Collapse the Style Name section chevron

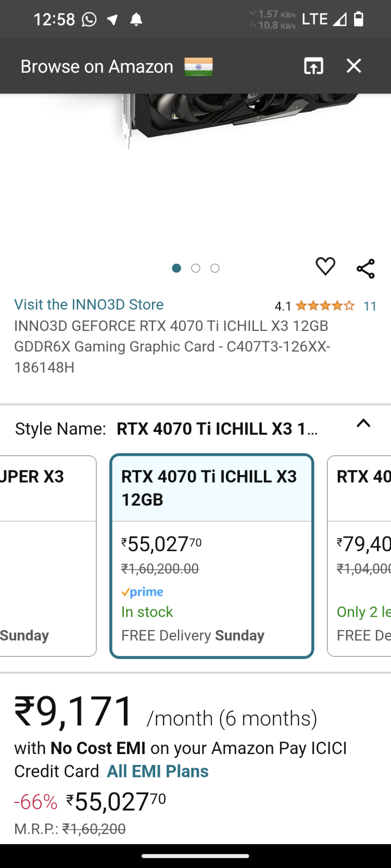tap(363, 424)
